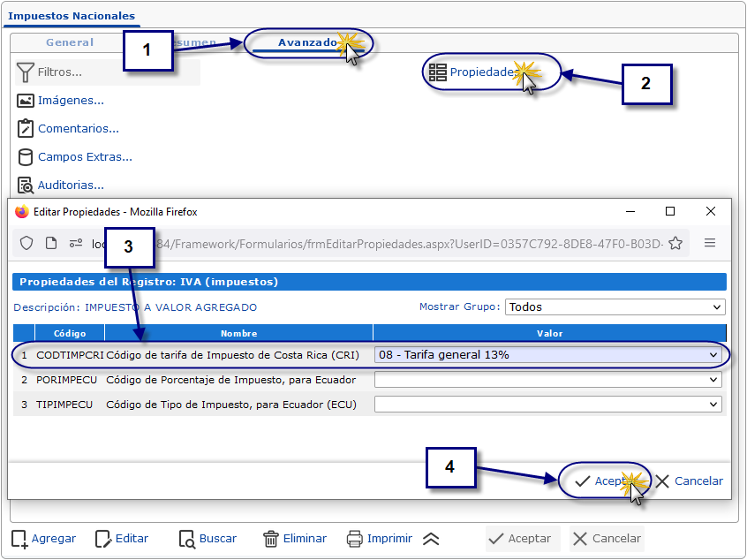
Task: Maximize the Editar Propiedades window
Action: 670,211
